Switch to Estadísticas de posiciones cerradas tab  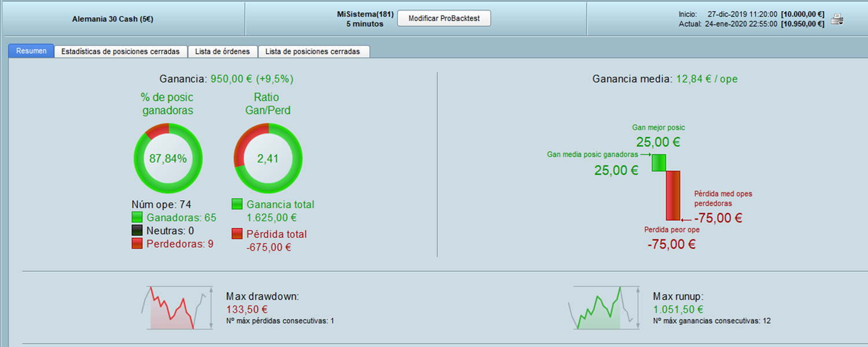pyautogui.click(x=120, y=51)
